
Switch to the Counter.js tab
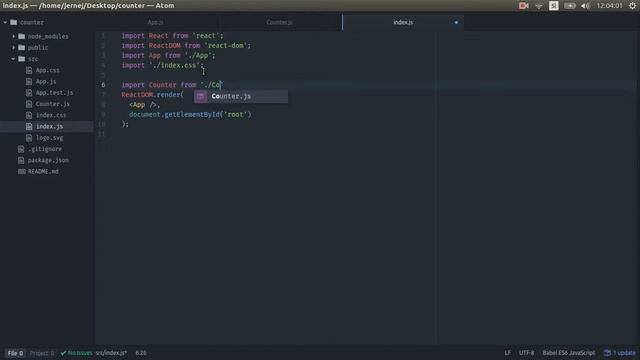[279, 22]
